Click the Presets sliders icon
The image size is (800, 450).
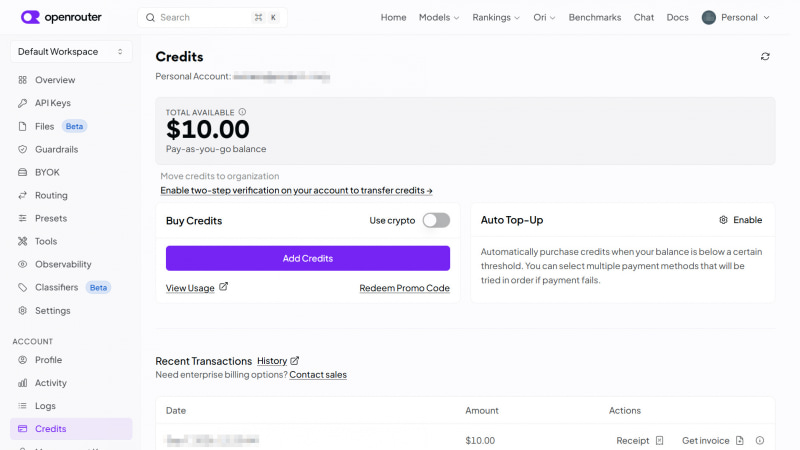click(22, 218)
